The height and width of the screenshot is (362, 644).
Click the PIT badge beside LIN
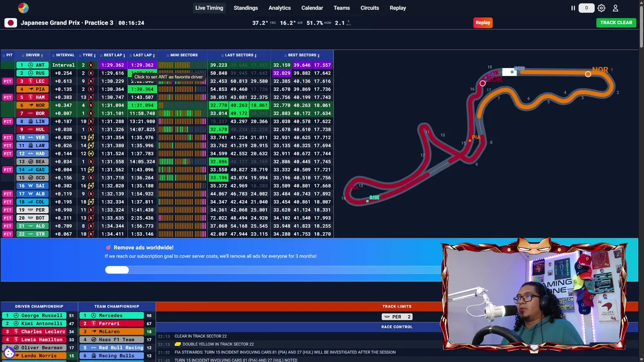click(8, 121)
